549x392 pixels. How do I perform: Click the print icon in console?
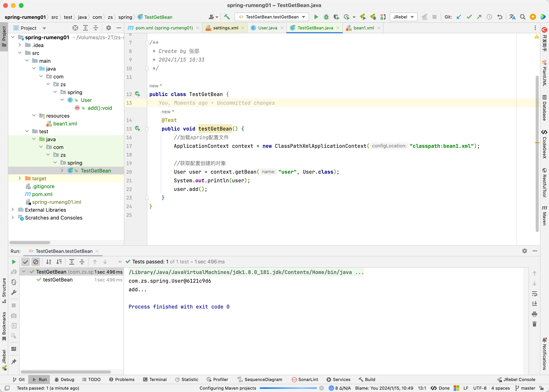[534, 314]
